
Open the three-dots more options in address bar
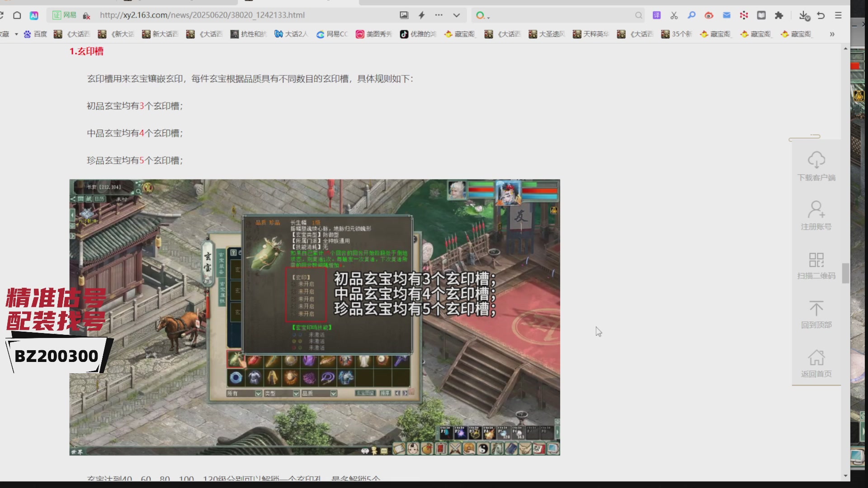click(x=439, y=15)
